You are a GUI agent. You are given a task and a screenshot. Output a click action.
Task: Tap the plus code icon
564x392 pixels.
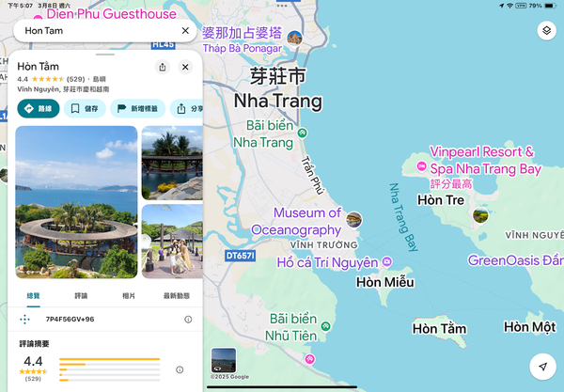[x=24, y=319]
